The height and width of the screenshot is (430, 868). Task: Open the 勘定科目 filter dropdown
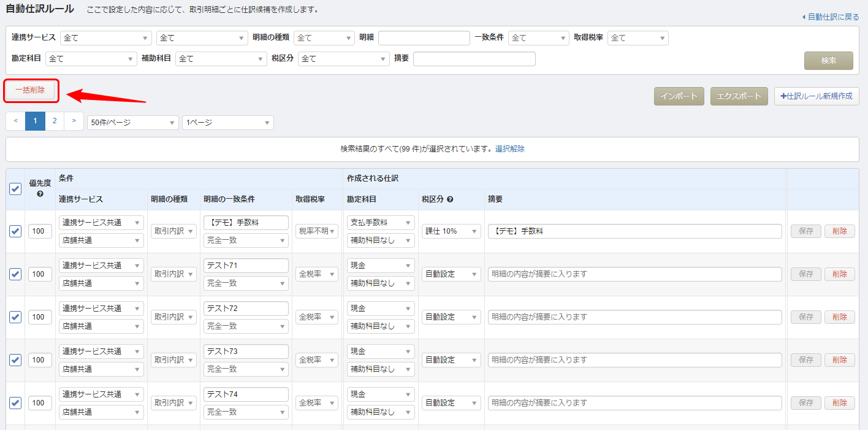point(91,59)
